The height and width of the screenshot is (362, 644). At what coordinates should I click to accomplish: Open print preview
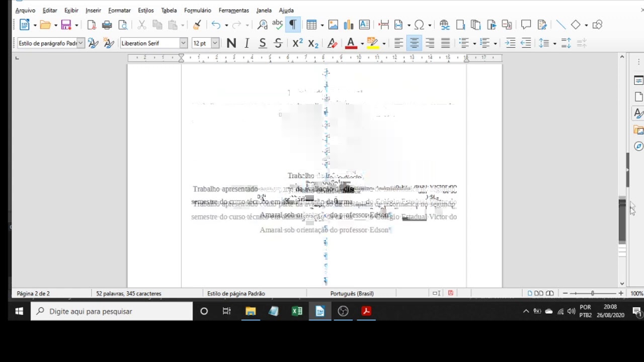tap(123, 25)
